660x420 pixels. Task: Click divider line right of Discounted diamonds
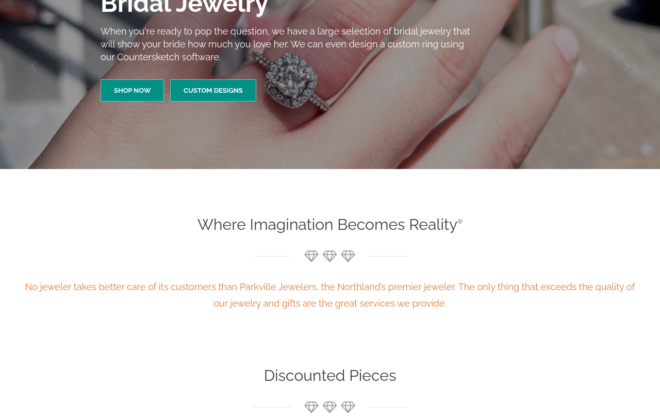click(x=388, y=407)
